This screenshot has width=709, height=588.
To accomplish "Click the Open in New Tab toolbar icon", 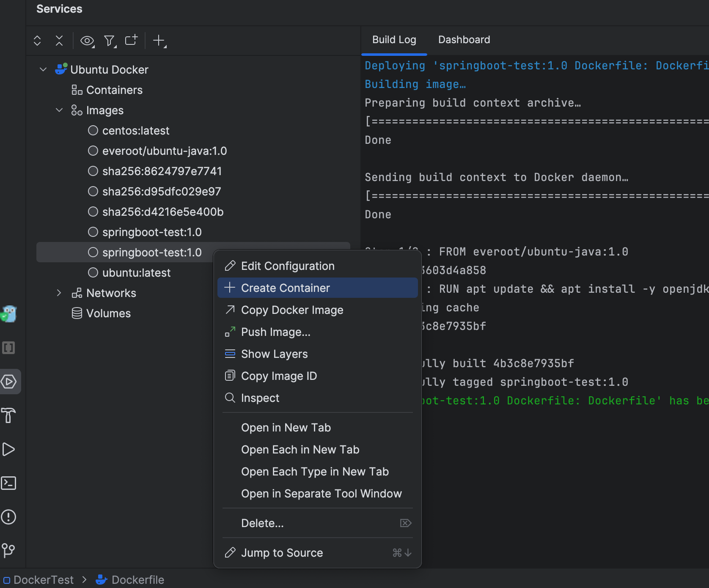I will [x=132, y=40].
